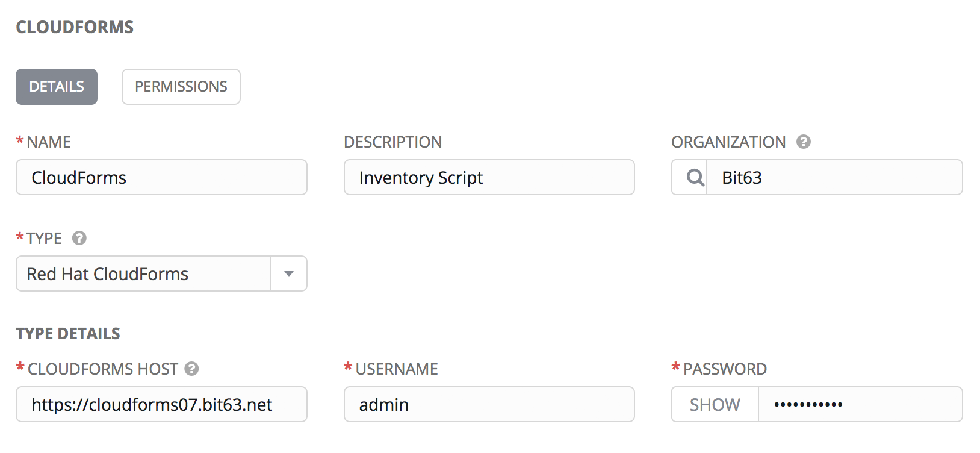Switch to the PERMISSIONS tab
The width and height of the screenshot is (980, 453).
(181, 87)
